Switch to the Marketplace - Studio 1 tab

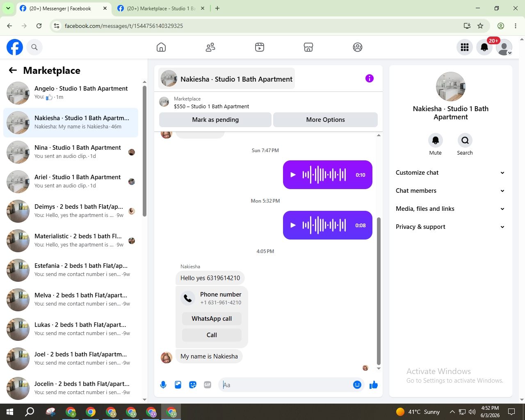[161, 9]
